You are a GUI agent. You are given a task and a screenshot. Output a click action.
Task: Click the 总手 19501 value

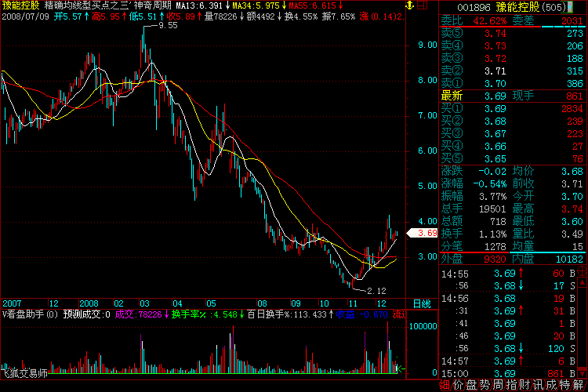coord(492,209)
